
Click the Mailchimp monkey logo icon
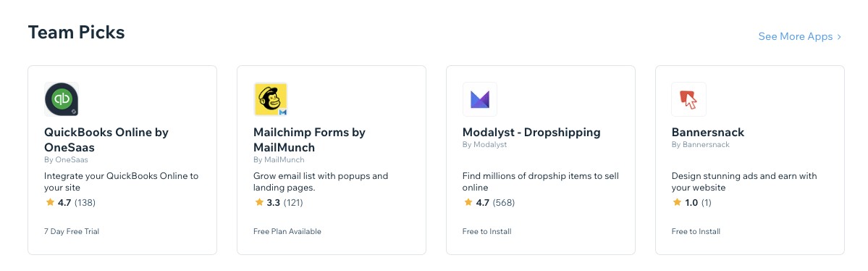click(271, 99)
